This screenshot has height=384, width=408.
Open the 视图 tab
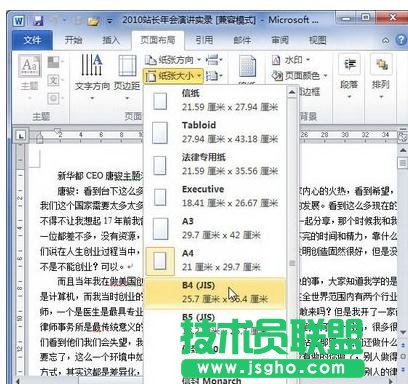(x=318, y=40)
